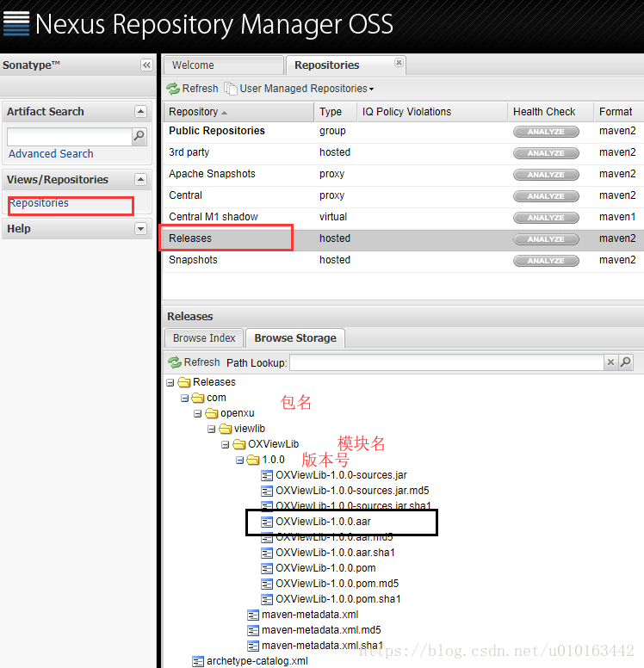Switch to the Welcome tab
Image resolution: width=644 pixels, height=668 pixels.
224,65
